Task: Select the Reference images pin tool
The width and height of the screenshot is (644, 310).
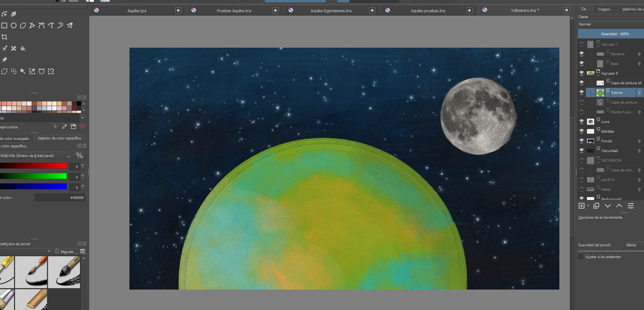Action: click(4, 60)
